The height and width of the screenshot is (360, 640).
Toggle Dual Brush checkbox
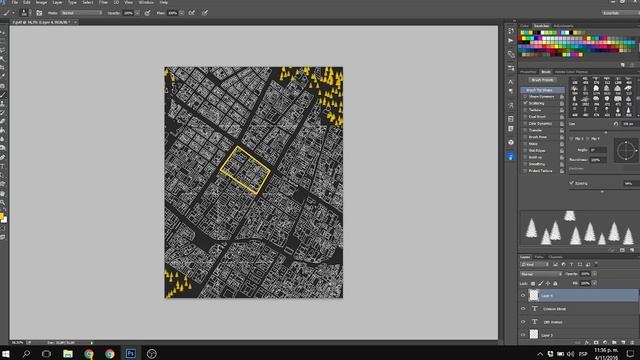(525, 117)
